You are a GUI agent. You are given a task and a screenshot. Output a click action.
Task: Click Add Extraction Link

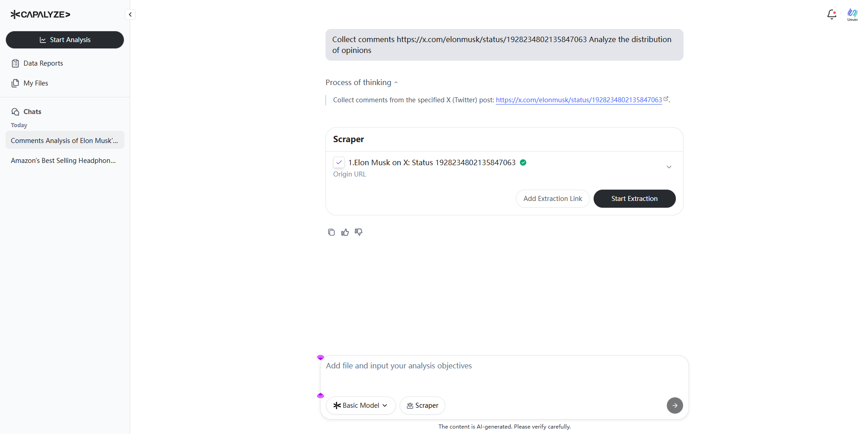click(x=553, y=199)
